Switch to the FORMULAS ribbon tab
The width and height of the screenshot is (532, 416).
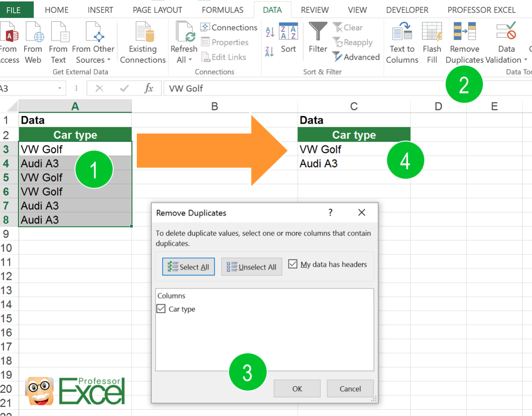coord(222,10)
